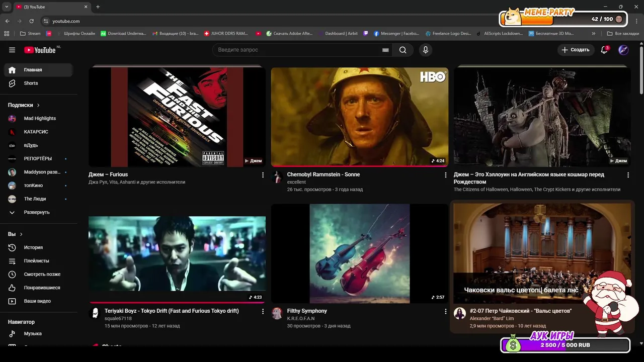Open the YouTube hamburger guide menu
The image size is (644, 362).
(x=12, y=50)
